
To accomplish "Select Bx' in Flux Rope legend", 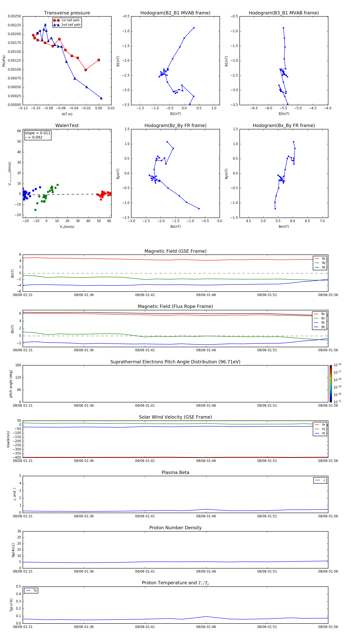I will tap(320, 314).
